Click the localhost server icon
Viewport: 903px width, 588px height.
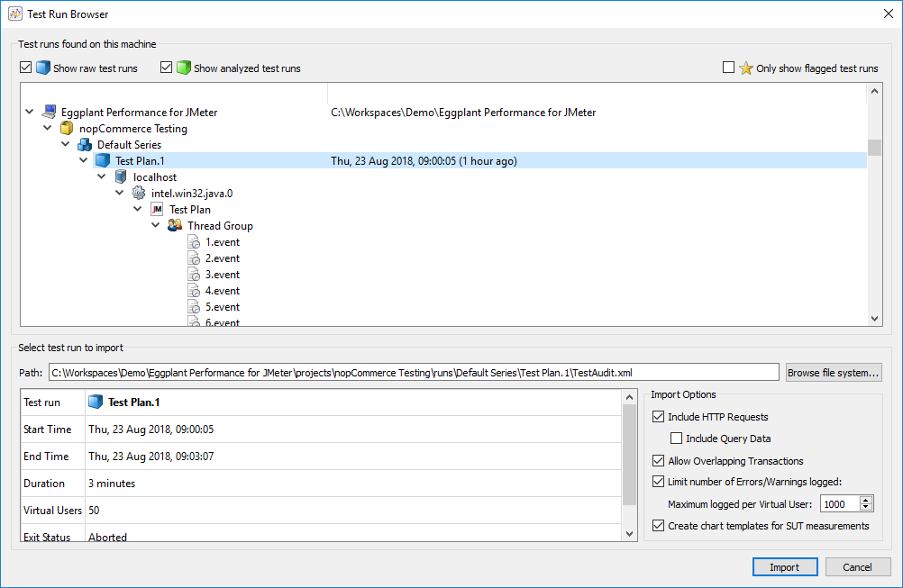click(x=121, y=176)
